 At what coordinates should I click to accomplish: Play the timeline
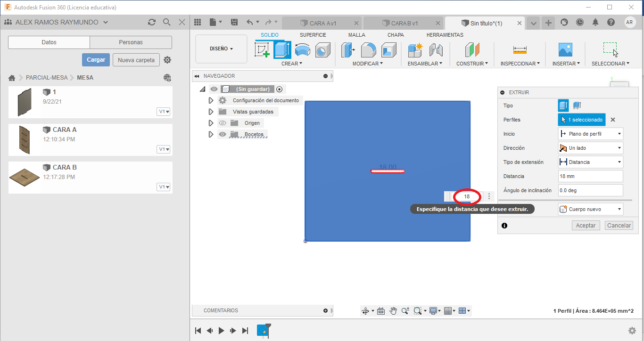[x=221, y=331]
